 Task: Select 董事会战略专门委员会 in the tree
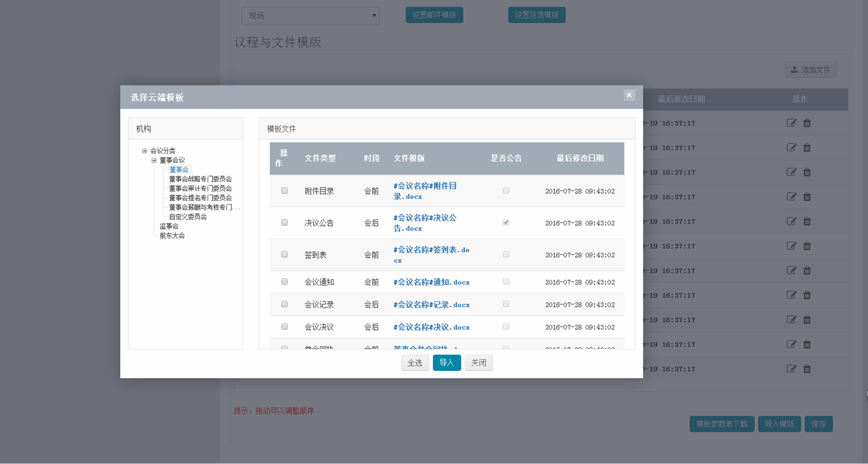tap(200, 179)
